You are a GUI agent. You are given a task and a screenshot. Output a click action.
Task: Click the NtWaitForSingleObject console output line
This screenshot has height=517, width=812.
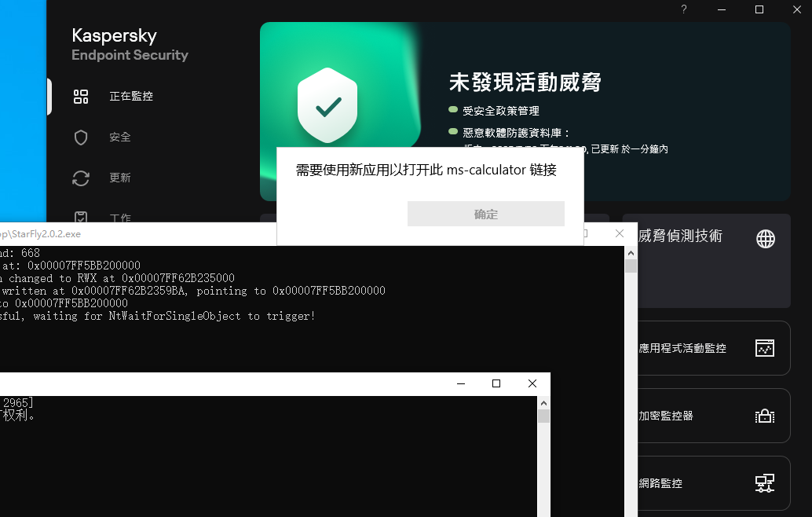tap(157, 316)
